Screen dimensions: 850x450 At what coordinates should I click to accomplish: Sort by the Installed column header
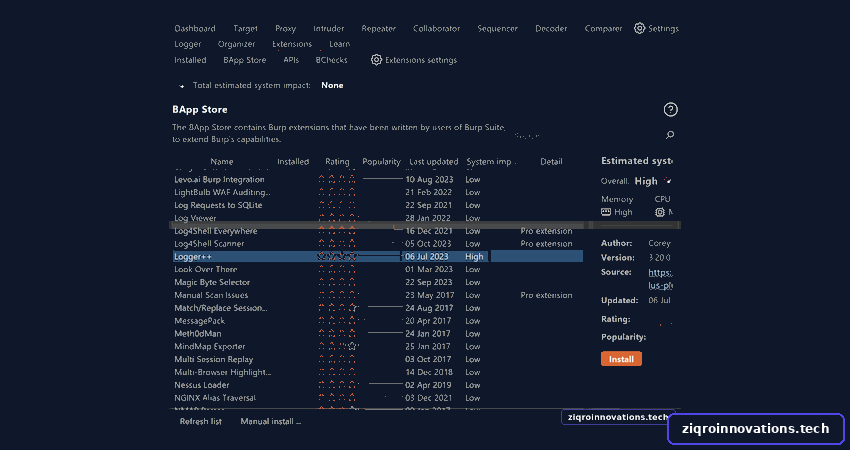click(x=293, y=162)
